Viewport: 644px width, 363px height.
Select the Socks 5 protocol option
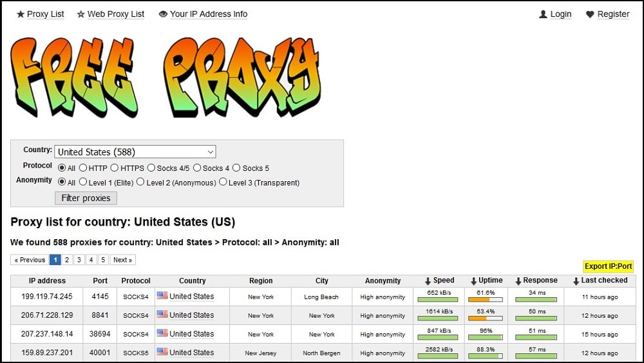point(236,168)
